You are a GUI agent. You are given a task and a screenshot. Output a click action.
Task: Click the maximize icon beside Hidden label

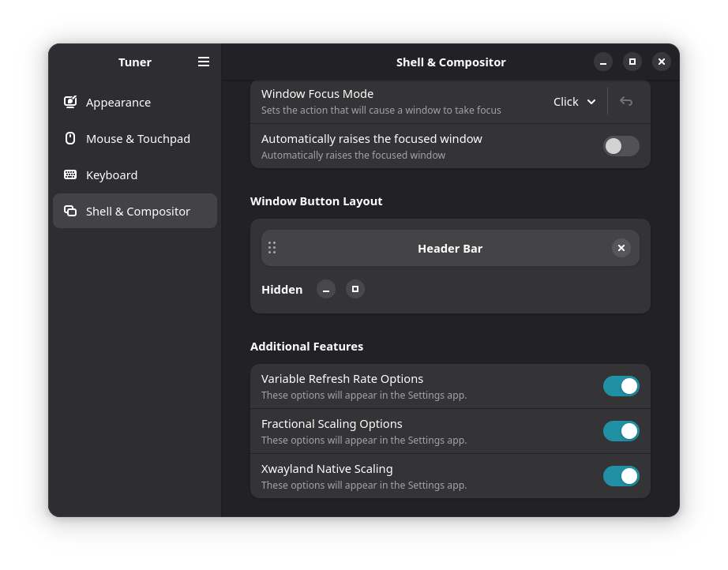point(355,289)
